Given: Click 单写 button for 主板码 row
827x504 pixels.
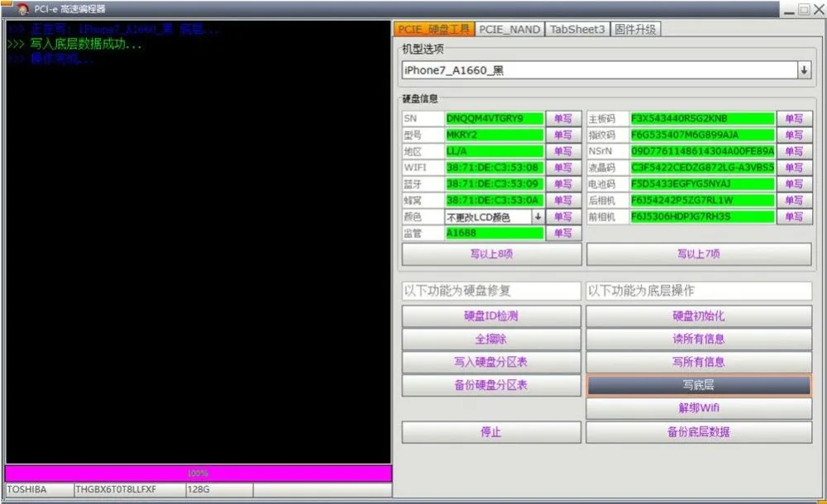Looking at the screenshot, I should (x=794, y=119).
